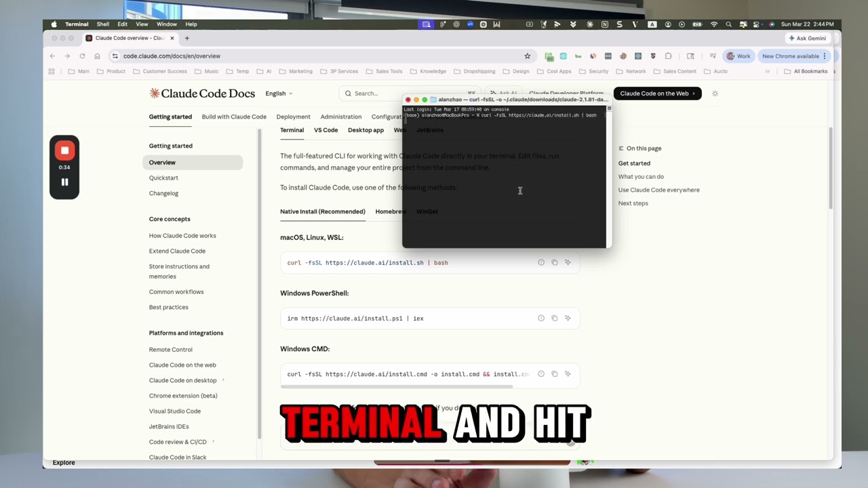Expand Claude Code on desktop section

click(x=223, y=380)
